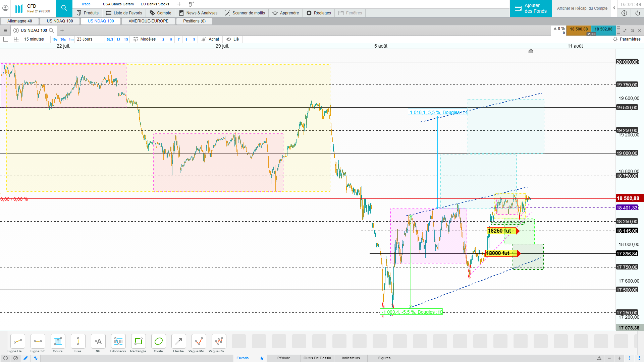Expand the Modèles templates menu

(x=145, y=39)
